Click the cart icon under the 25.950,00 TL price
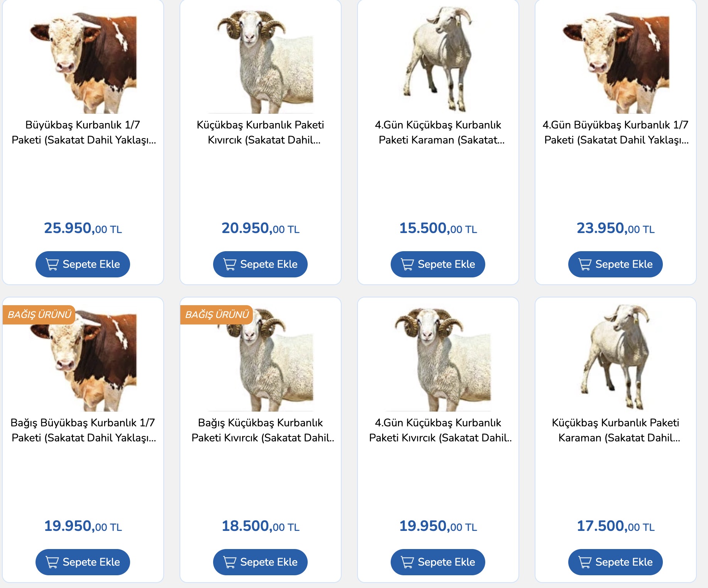Image resolution: width=708 pixels, height=588 pixels. coord(52,264)
